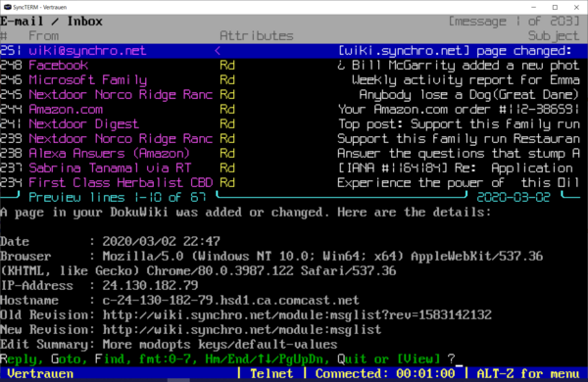The image size is (588, 382).
Task: Click ALT-Z for menu in status bar
Action: (528, 374)
